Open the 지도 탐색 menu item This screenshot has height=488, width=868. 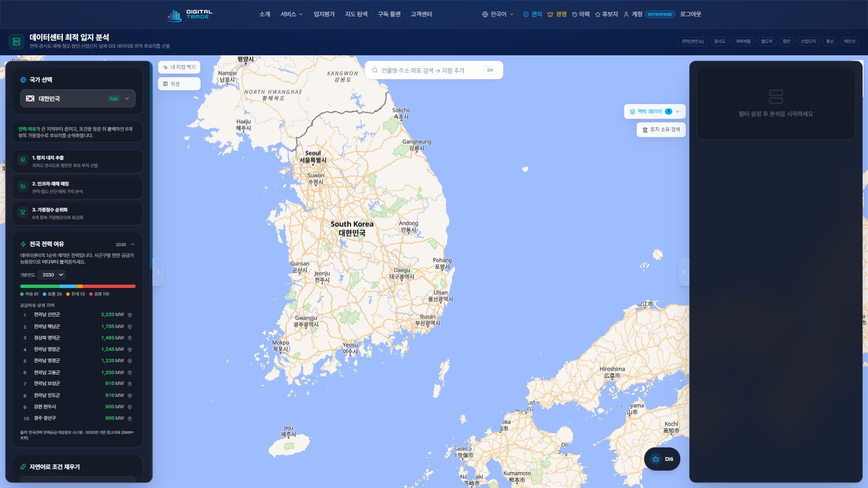[x=356, y=14]
